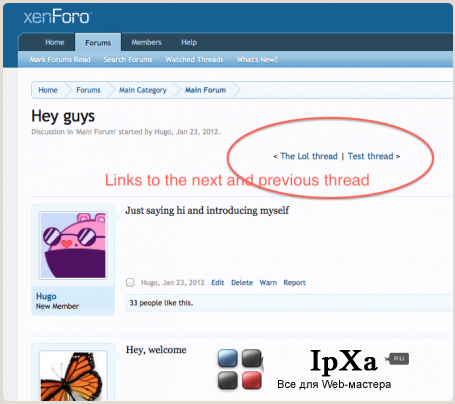Tick the checkbox beside Hugo's post date
Image resolution: width=455 pixels, height=404 pixels.
point(130,282)
